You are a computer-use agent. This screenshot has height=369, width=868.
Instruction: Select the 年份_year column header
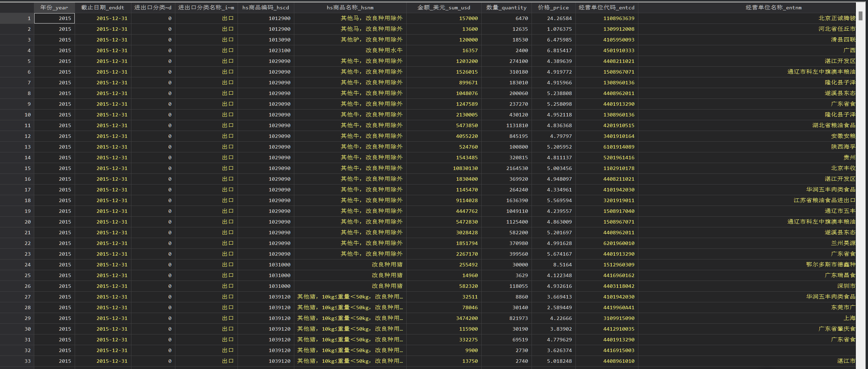pyautogui.click(x=54, y=8)
